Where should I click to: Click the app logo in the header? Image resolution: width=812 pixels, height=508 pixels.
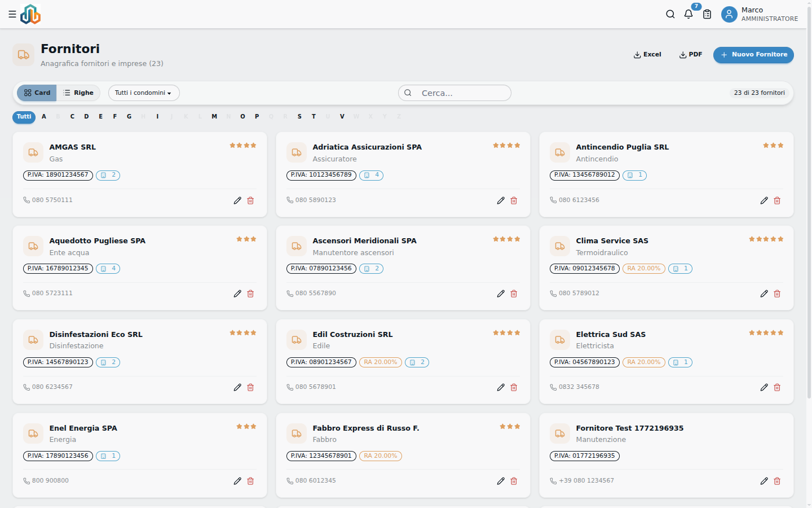click(x=30, y=14)
